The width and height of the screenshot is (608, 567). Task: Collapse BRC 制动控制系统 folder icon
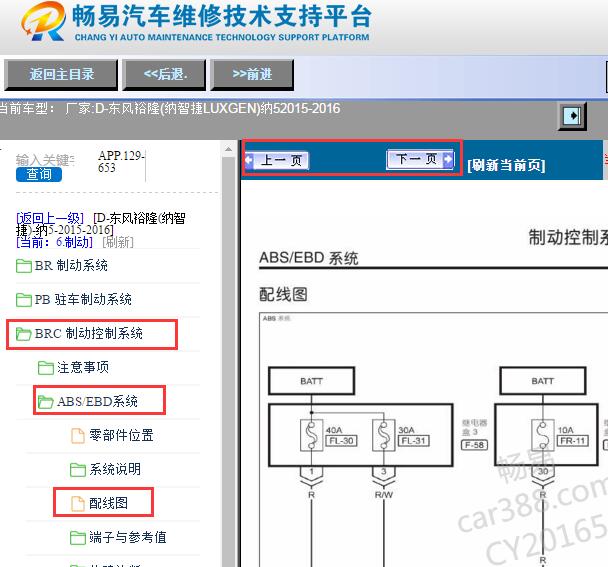tap(24, 334)
